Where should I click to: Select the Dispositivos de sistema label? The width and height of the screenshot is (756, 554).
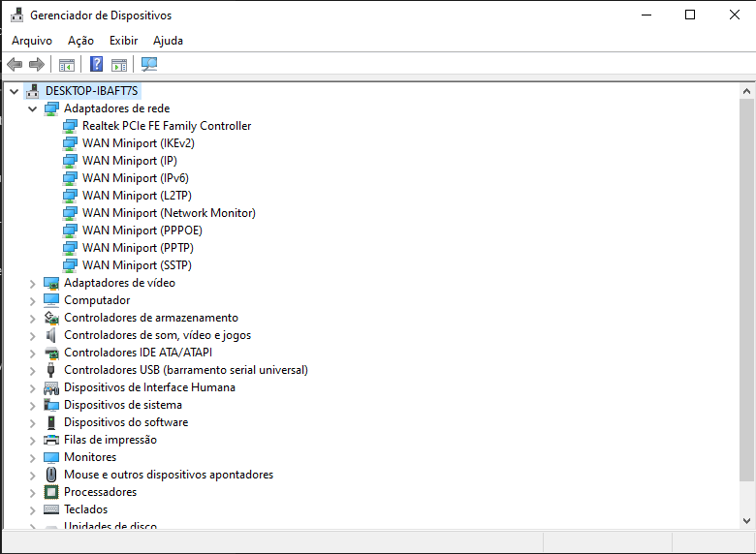(123, 405)
